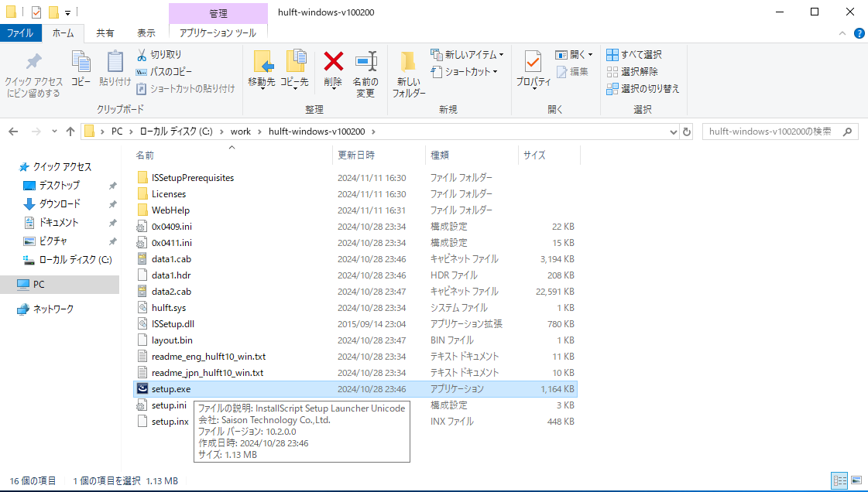Viewport: 868px width, 492px height.
Task: Click the Manage (管理) contextual tab
Action: (x=218, y=13)
